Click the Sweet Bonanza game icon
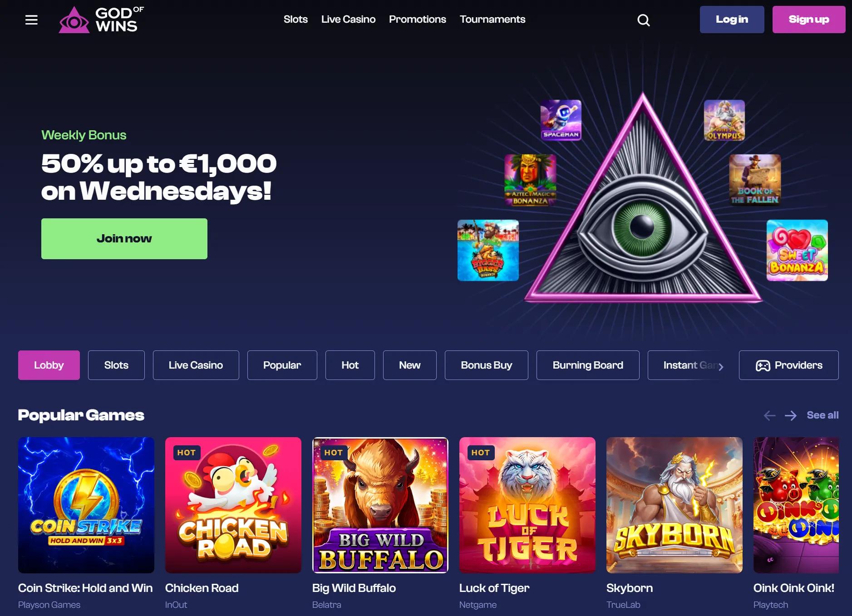This screenshot has height=616, width=852. pos(797,250)
